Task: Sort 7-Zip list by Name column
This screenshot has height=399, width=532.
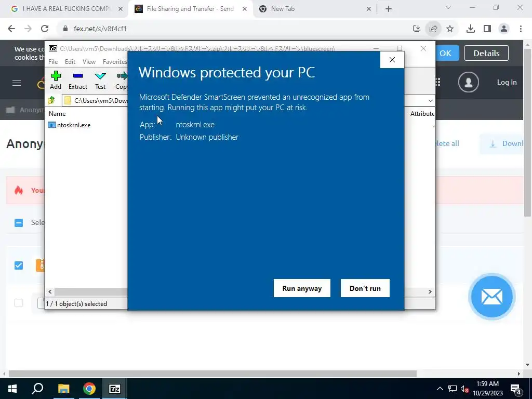Action: pyautogui.click(x=57, y=114)
